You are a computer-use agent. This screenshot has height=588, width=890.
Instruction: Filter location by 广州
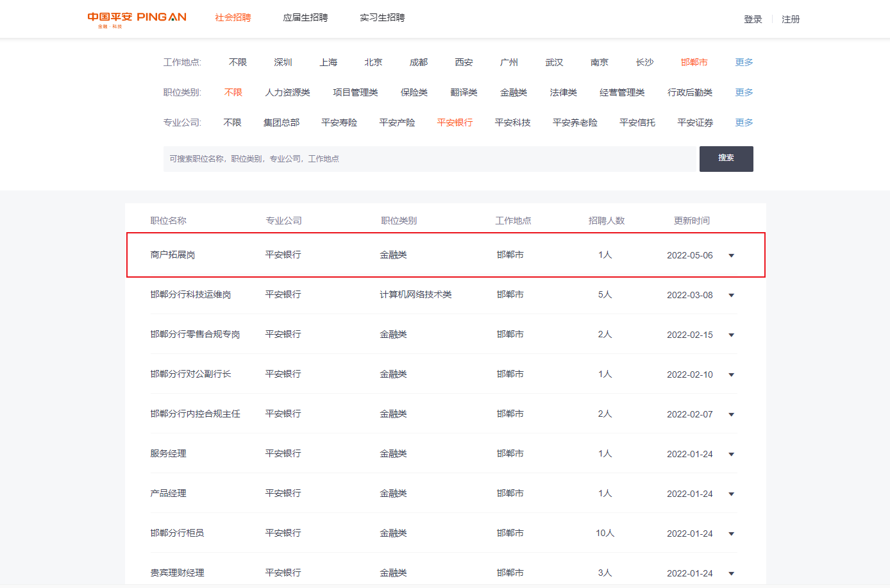click(x=509, y=62)
